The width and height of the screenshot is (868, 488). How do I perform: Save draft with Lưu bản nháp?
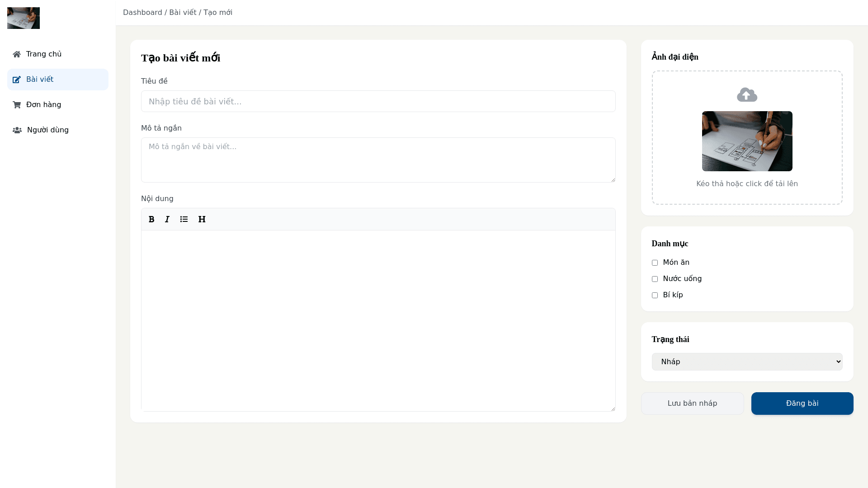tap(692, 404)
